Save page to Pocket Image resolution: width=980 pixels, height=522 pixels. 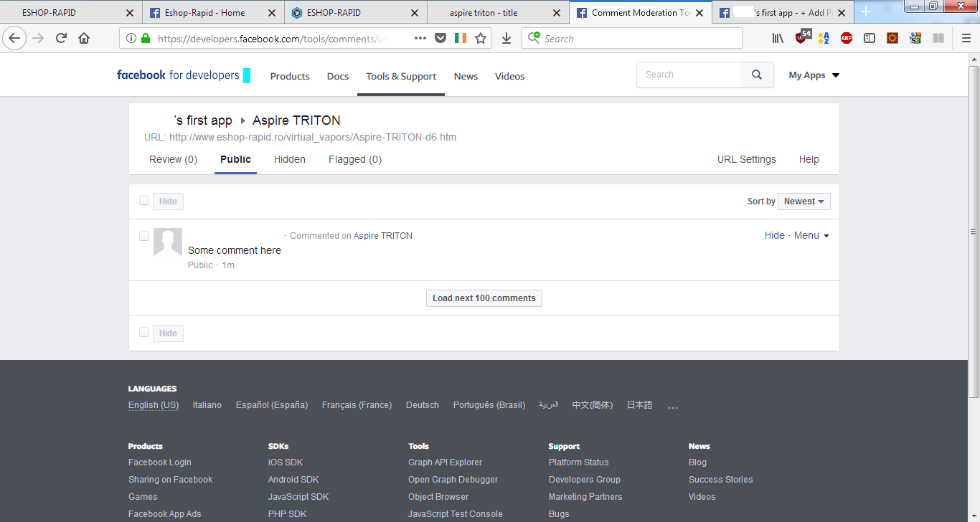point(440,39)
